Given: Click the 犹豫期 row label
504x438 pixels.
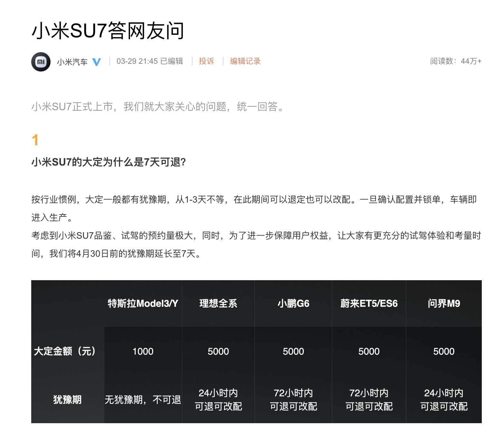Looking at the screenshot, I should pos(67,400).
